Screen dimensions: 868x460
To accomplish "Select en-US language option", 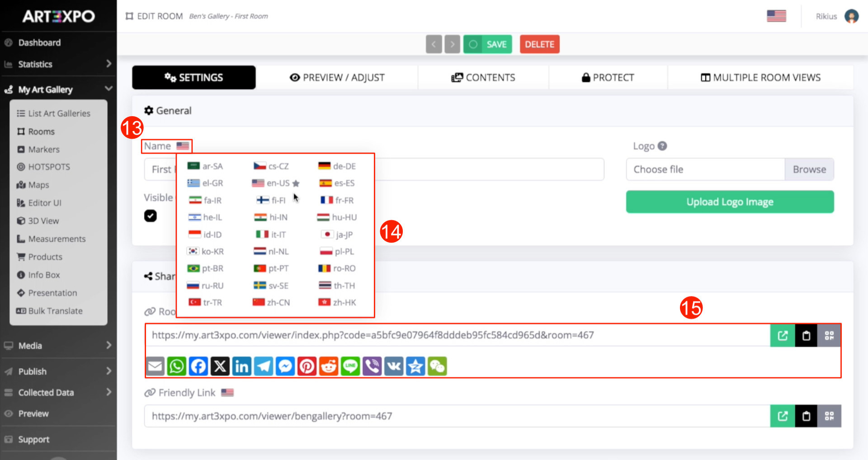I will 276,183.
